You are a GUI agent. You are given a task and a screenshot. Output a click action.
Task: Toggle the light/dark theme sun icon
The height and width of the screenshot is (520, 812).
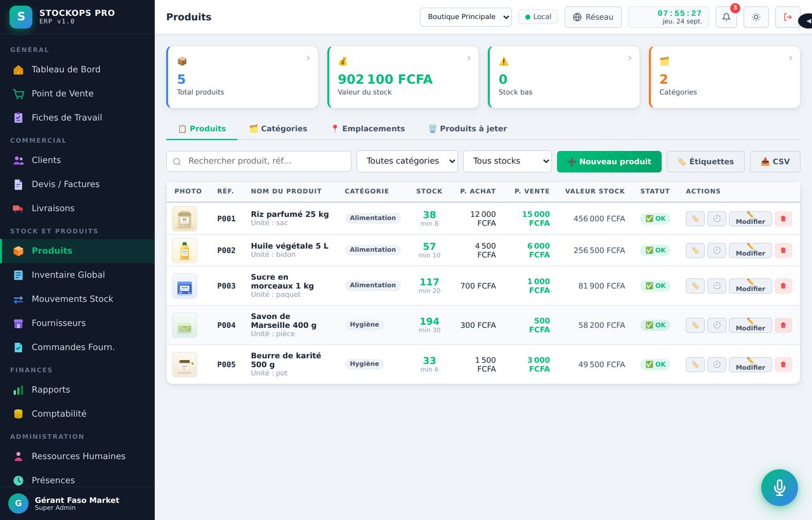[x=756, y=17]
